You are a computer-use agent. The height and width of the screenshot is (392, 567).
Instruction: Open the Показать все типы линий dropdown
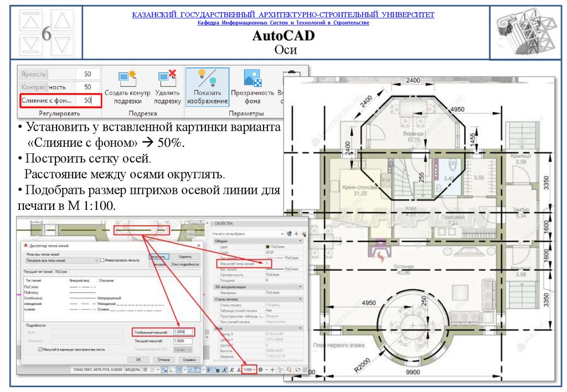[62, 260]
